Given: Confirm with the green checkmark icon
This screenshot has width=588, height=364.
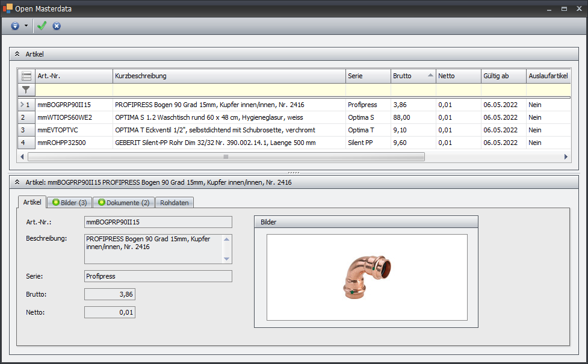Looking at the screenshot, I should pyautogui.click(x=42, y=26).
